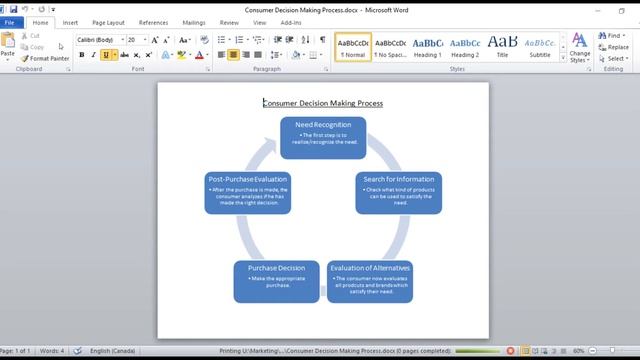Click the Text Highlight Color button

click(182, 55)
